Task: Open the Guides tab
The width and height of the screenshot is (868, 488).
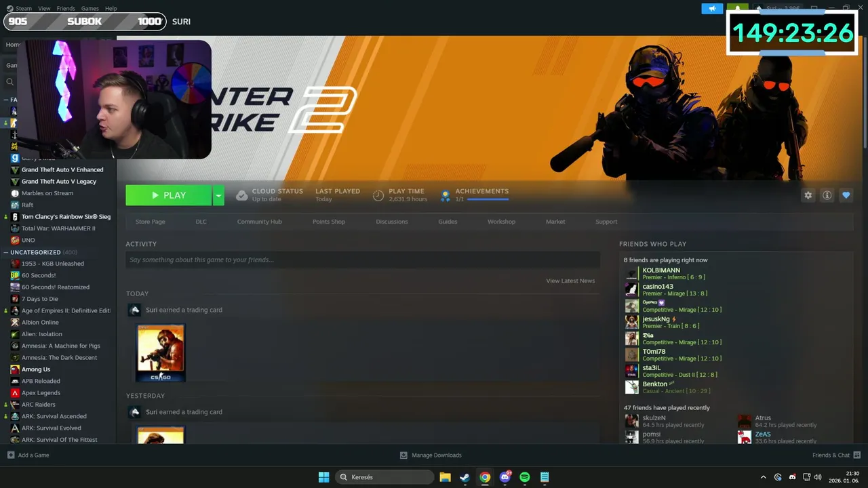Action: click(x=448, y=222)
